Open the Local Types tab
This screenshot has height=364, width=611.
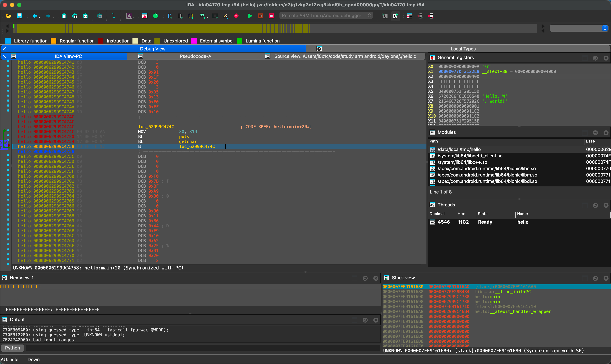click(463, 49)
